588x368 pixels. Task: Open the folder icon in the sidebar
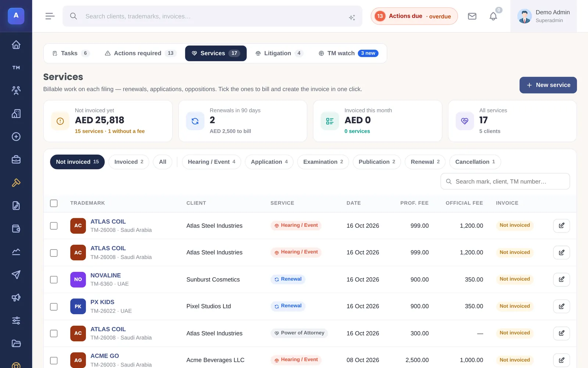point(16,344)
